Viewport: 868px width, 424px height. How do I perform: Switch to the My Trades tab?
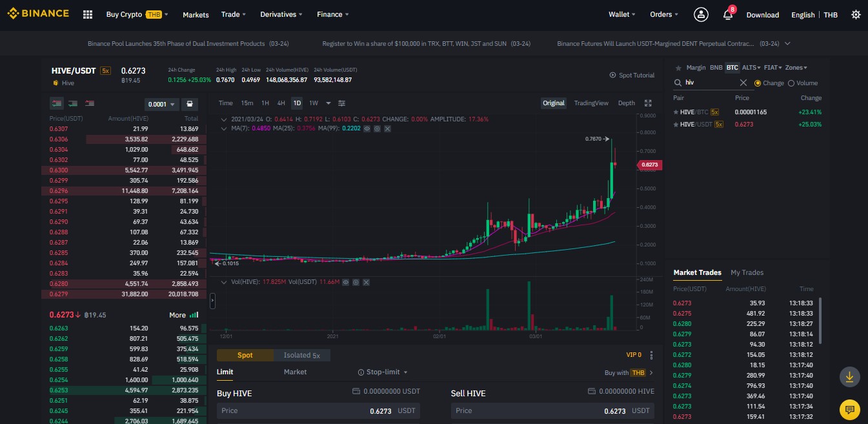(747, 272)
